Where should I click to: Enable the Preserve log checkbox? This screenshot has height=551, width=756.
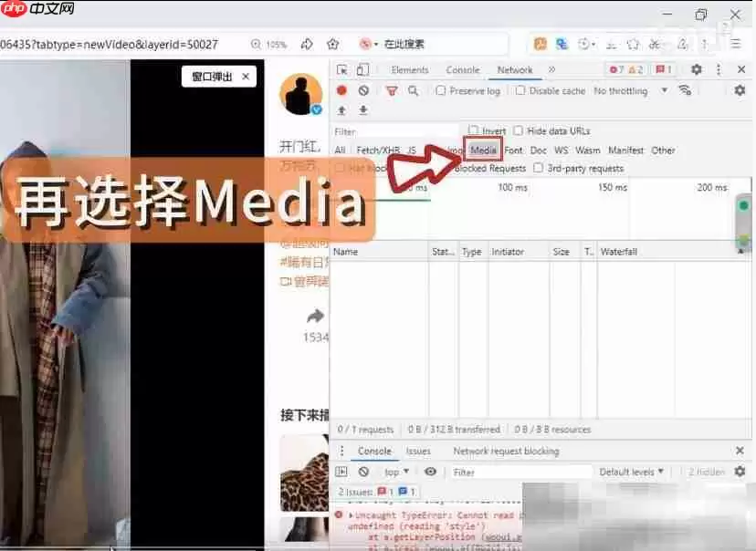(x=441, y=90)
